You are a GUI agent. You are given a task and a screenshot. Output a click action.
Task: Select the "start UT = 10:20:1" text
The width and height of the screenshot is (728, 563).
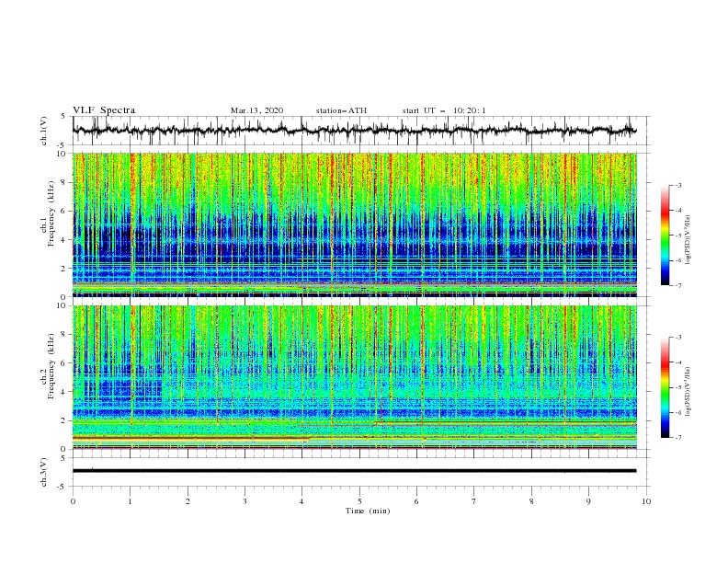pyautogui.click(x=444, y=110)
